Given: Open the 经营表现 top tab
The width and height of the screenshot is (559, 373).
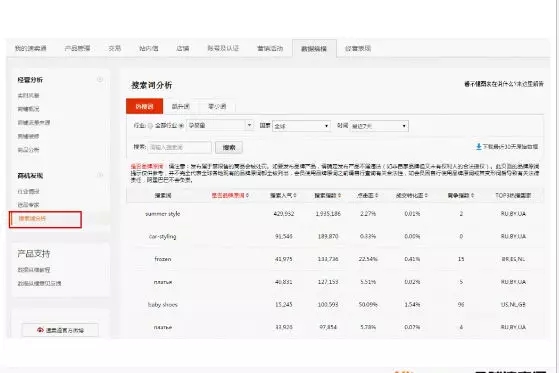Looking at the screenshot, I should [358, 48].
